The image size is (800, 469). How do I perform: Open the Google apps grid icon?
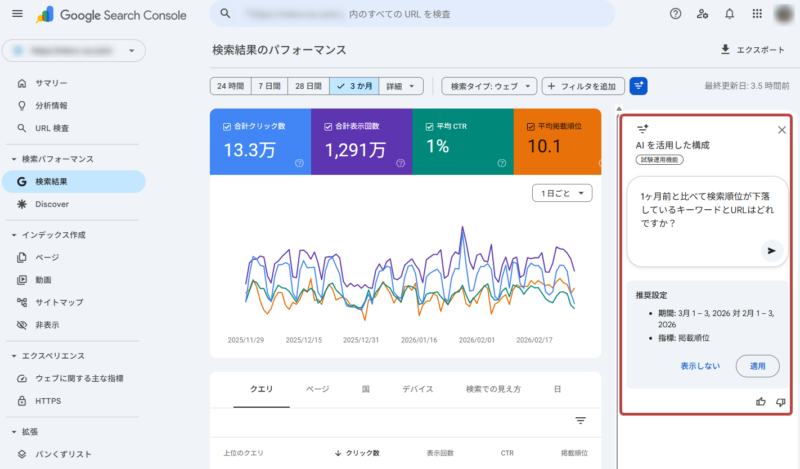757,14
